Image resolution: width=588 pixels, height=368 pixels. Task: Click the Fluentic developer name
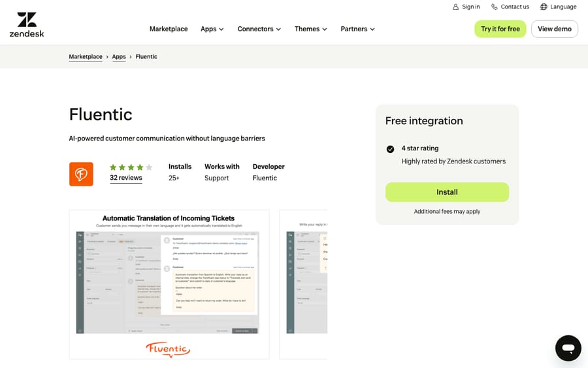click(265, 178)
